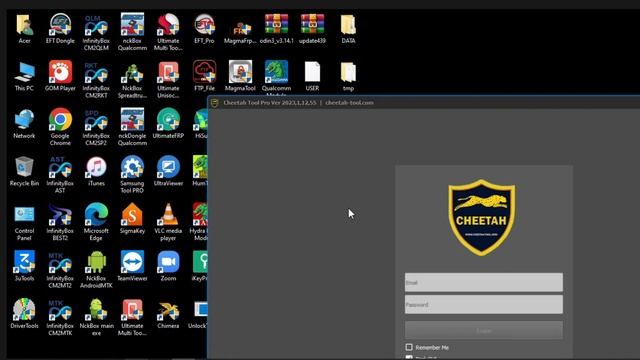Launch NckBox AndroidMTK shortcut
This screenshot has height=360, width=640.
[x=96, y=263]
